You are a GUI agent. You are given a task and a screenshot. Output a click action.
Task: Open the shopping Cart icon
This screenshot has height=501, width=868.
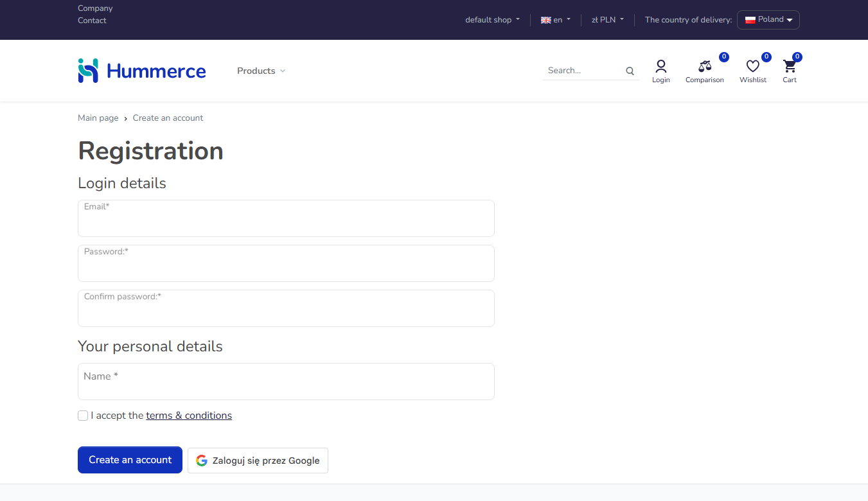point(790,66)
